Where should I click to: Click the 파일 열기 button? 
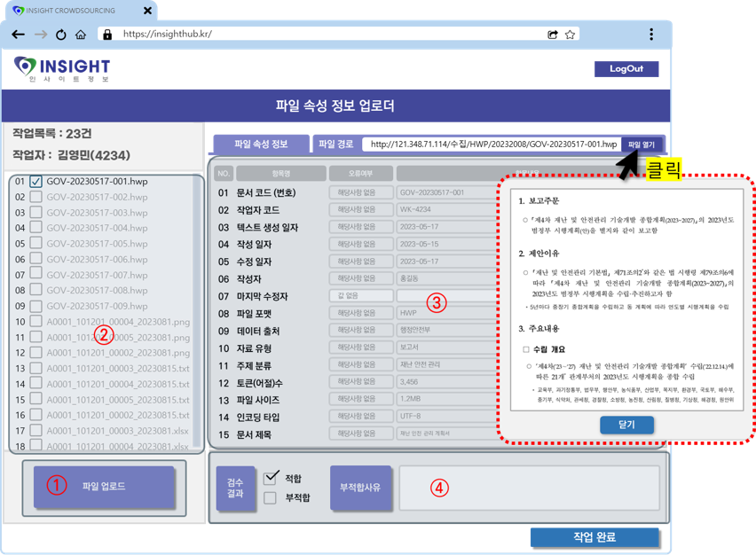pos(642,145)
